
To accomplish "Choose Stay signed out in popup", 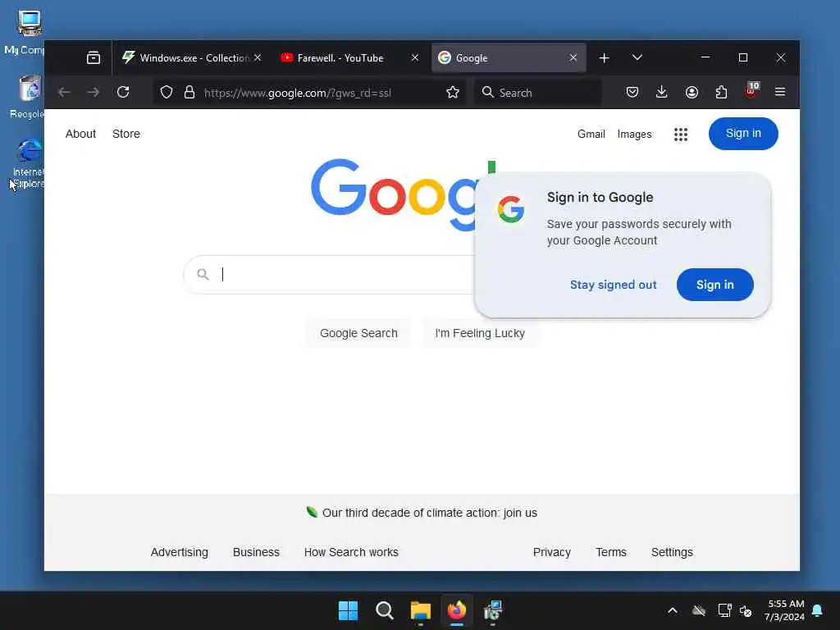I will pos(613,285).
